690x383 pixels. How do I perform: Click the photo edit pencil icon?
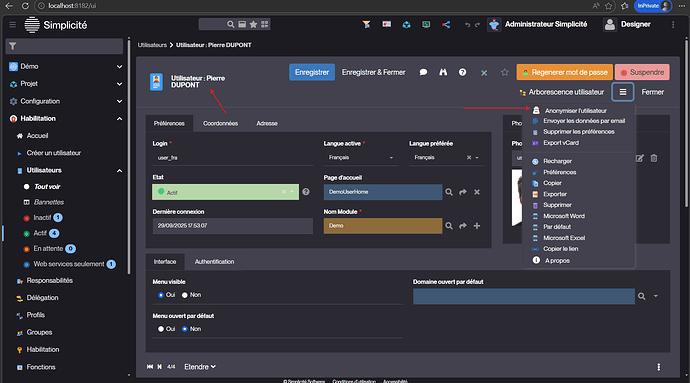[639, 158]
